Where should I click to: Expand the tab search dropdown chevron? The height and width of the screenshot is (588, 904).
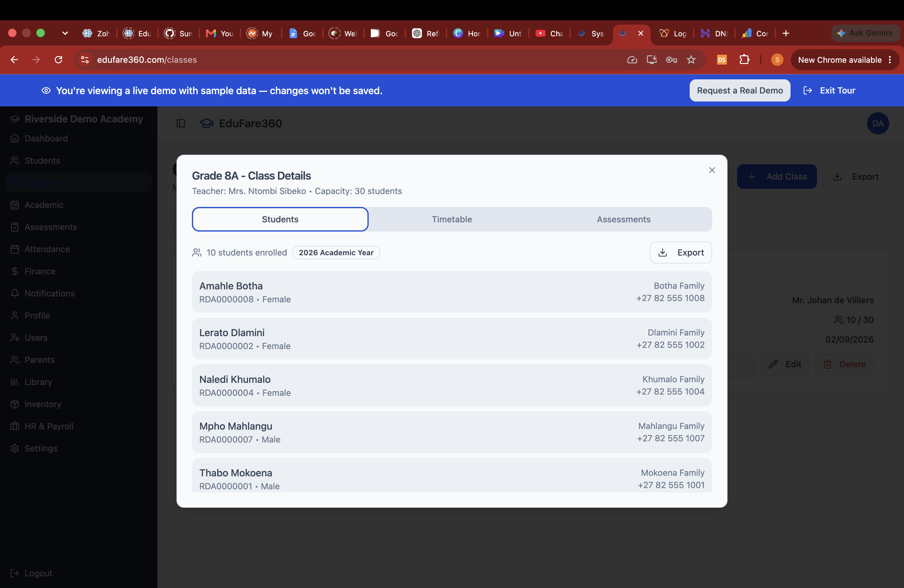click(x=65, y=34)
